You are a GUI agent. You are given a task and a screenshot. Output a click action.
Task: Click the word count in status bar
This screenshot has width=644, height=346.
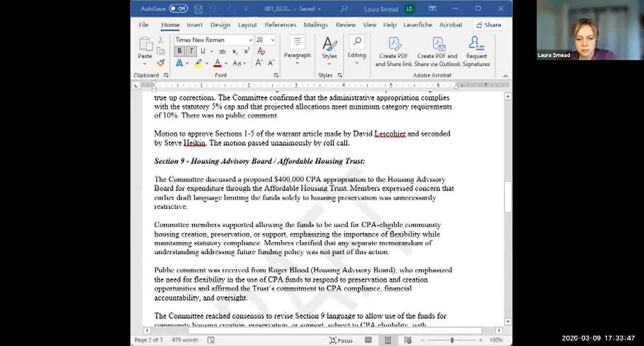click(x=185, y=340)
